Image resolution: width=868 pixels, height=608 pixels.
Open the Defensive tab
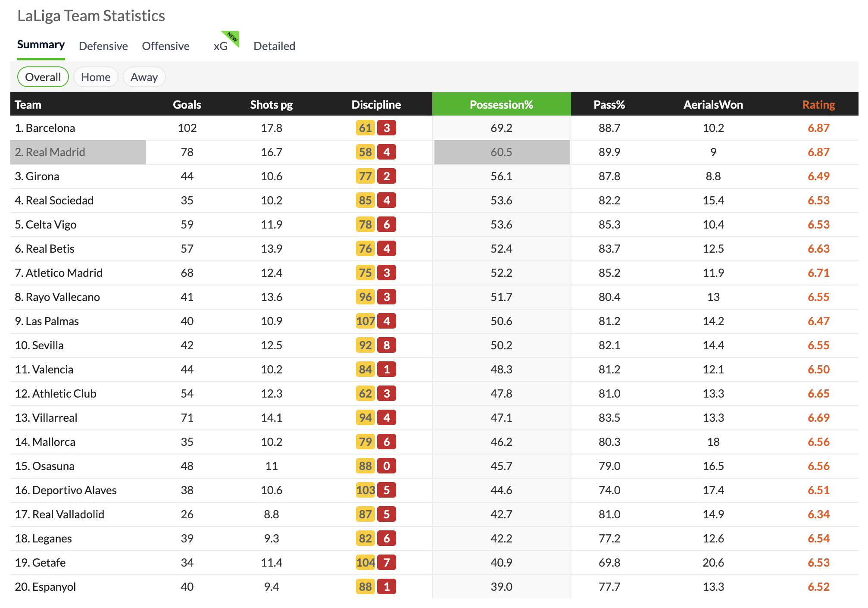click(x=103, y=46)
